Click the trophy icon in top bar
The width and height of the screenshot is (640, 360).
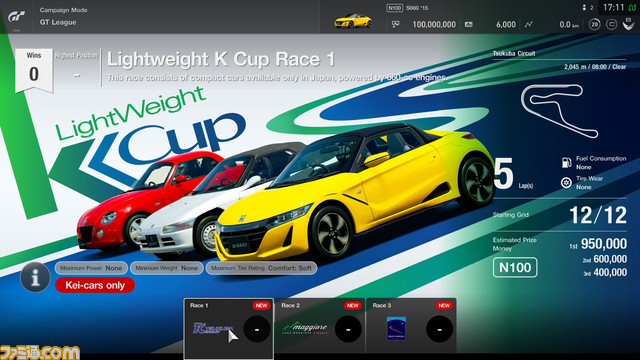point(628,25)
